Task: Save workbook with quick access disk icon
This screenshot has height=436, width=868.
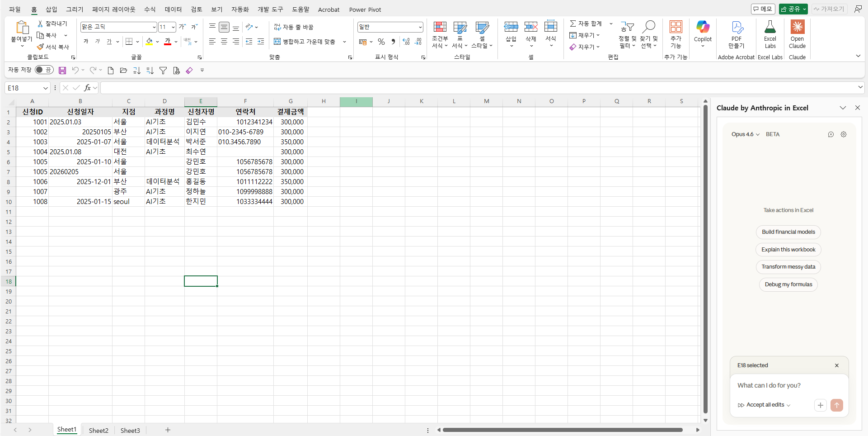Action: pyautogui.click(x=62, y=71)
